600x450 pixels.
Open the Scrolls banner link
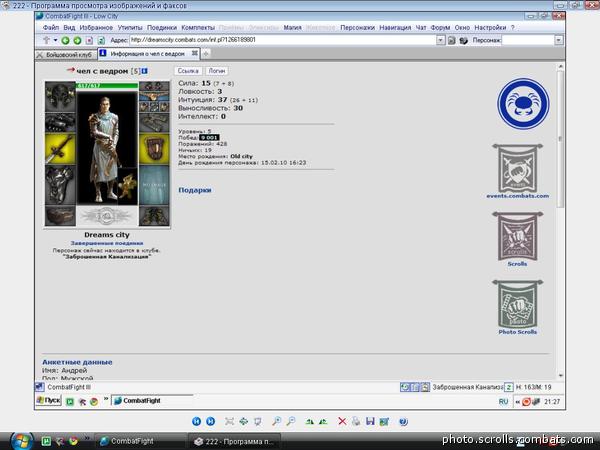pyautogui.click(x=517, y=239)
